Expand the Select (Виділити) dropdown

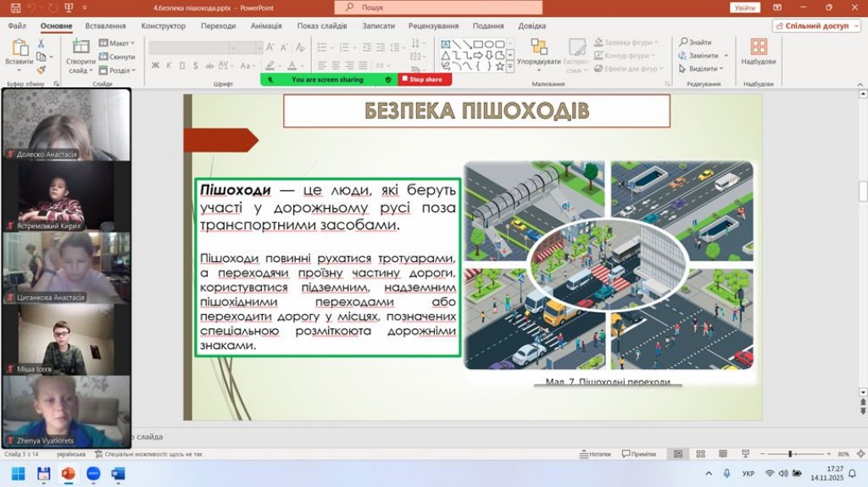coord(703,69)
